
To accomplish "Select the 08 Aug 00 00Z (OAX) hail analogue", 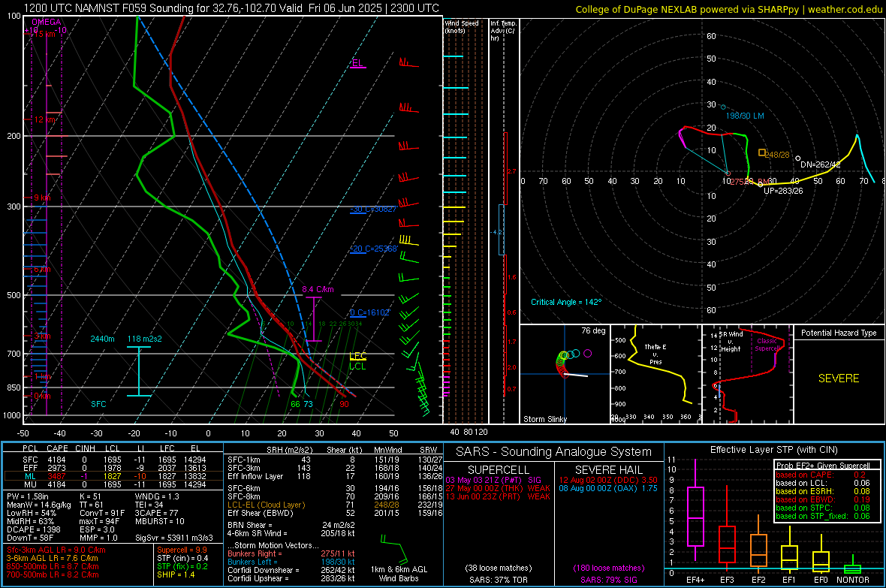I will (x=608, y=488).
